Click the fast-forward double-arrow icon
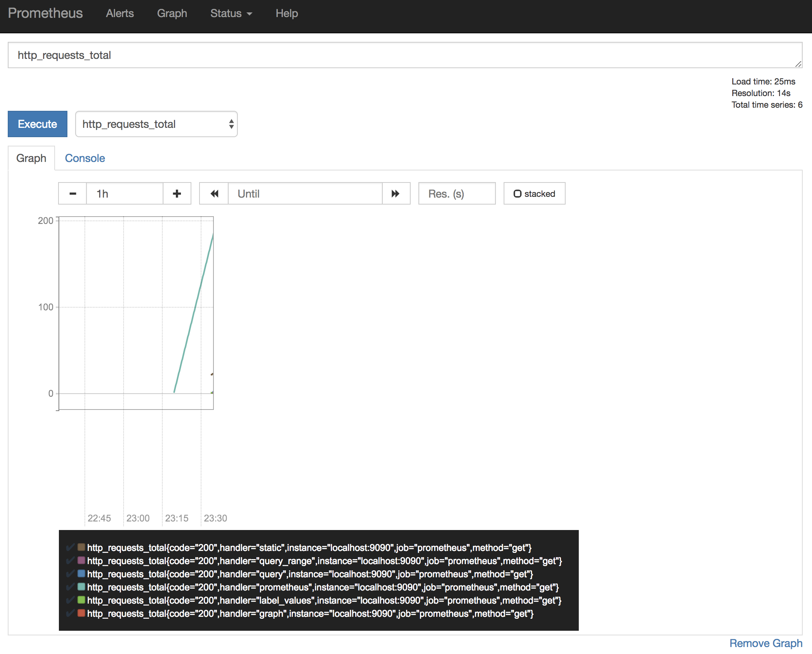The height and width of the screenshot is (654, 812). coord(396,194)
